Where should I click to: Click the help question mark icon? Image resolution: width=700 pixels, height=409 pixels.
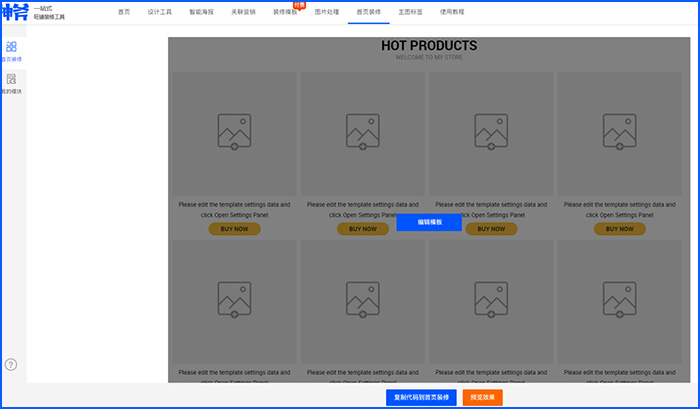point(11,364)
